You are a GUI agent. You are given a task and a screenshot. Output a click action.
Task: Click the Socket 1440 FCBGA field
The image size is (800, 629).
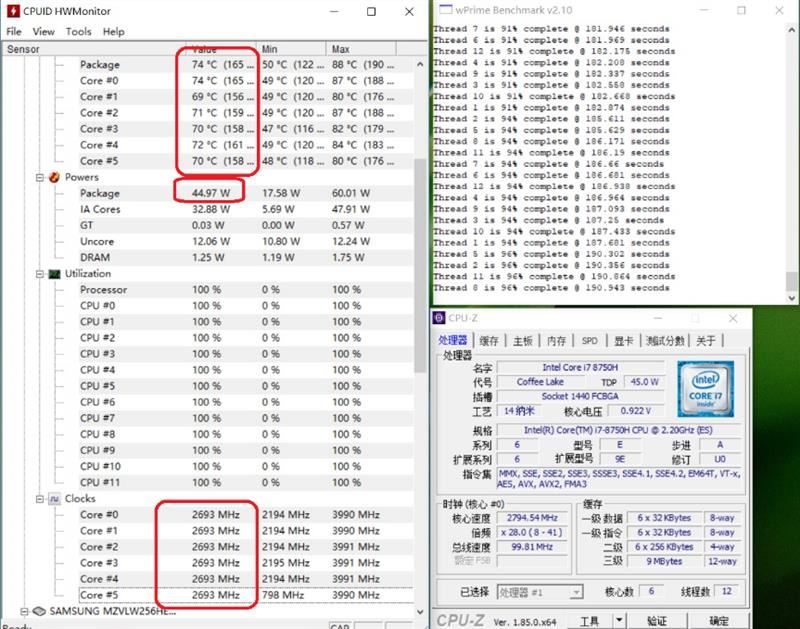click(x=581, y=396)
